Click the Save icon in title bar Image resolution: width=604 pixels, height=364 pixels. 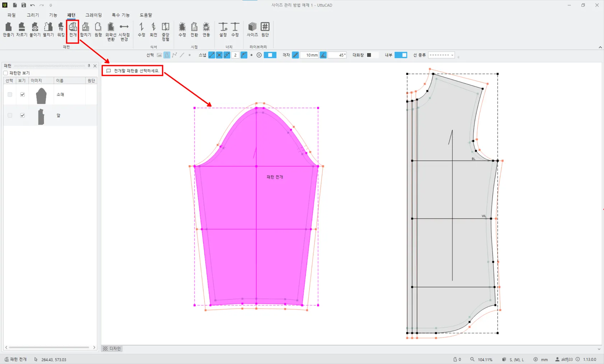[23, 5]
